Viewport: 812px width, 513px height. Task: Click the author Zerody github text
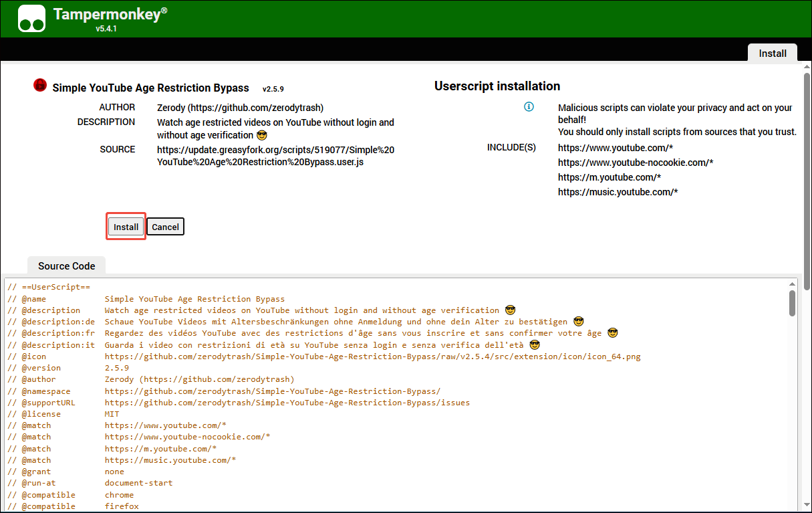pos(241,107)
